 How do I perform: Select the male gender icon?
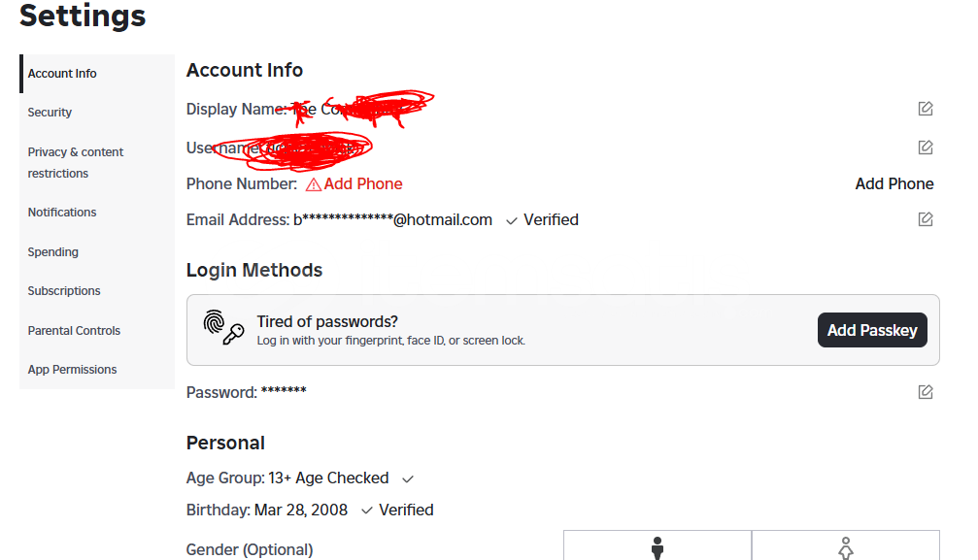point(658,546)
